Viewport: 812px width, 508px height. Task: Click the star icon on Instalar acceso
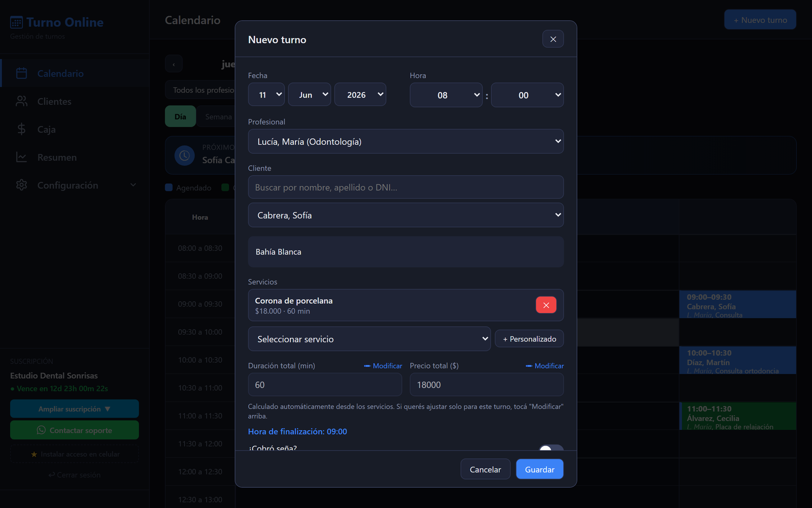(34, 454)
